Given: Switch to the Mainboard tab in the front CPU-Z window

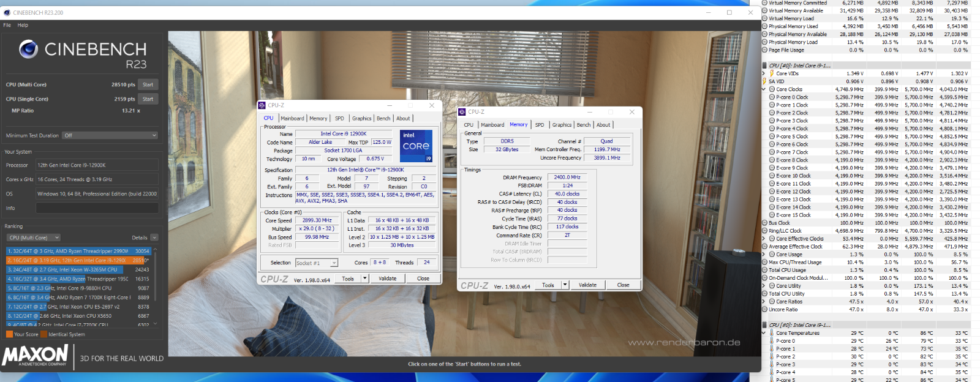Looking at the screenshot, I should [x=292, y=118].
